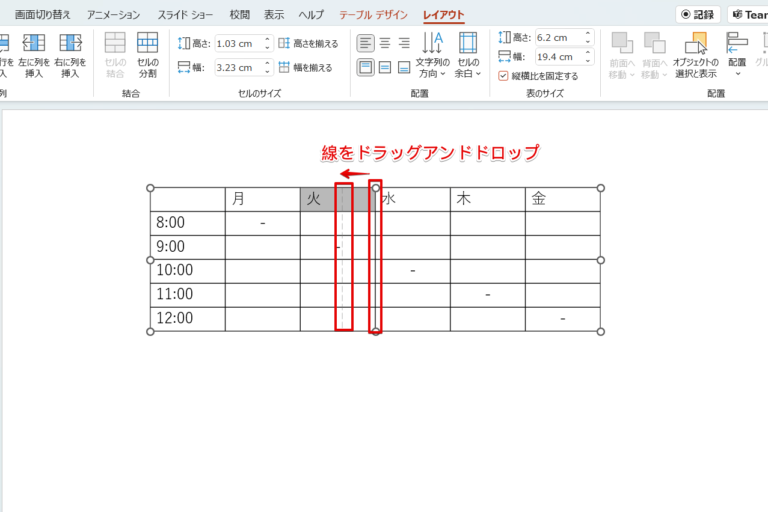Click Send Backward icon (背面へ移動)
The width and height of the screenshot is (768, 512).
[x=654, y=43]
